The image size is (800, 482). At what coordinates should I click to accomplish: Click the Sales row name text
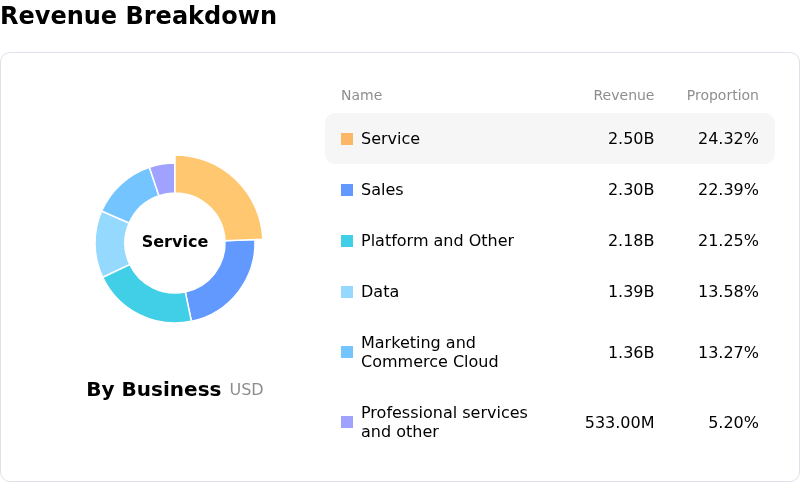click(x=383, y=190)
